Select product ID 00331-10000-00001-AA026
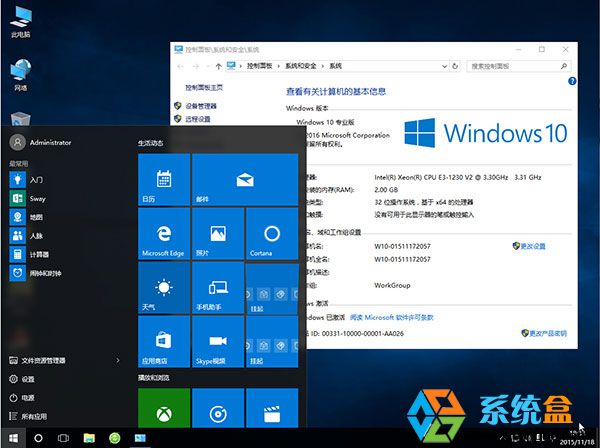Screen dimensions: 600x448 [x=362, y=333]
